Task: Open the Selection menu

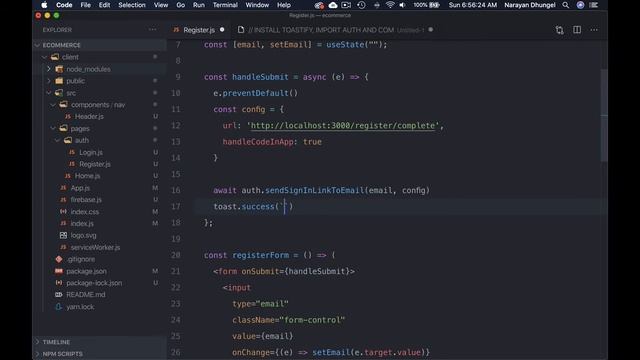Action: pyautogui.click(x=132, y=5)
